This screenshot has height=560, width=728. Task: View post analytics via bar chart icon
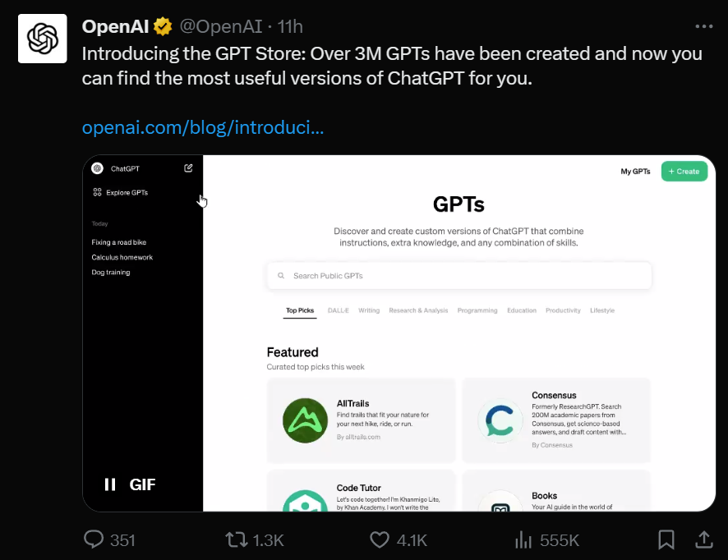coord(523,539)
